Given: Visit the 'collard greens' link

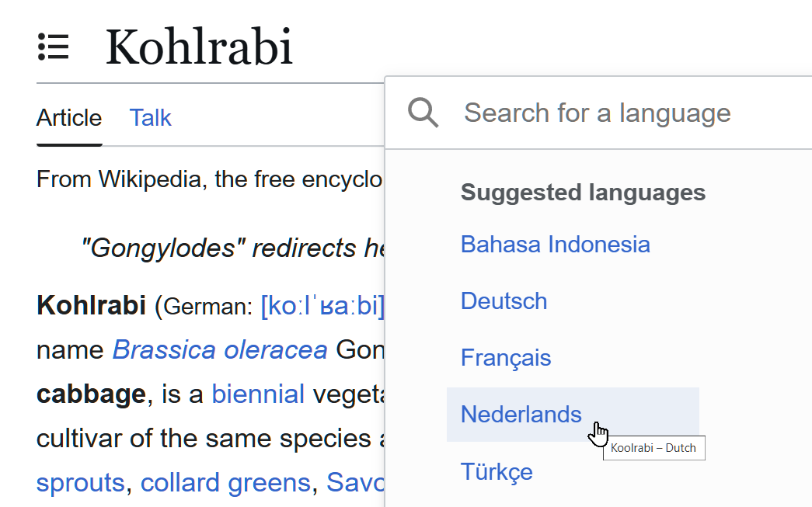Looking at the screenshot, I should [x=225, y=483].
